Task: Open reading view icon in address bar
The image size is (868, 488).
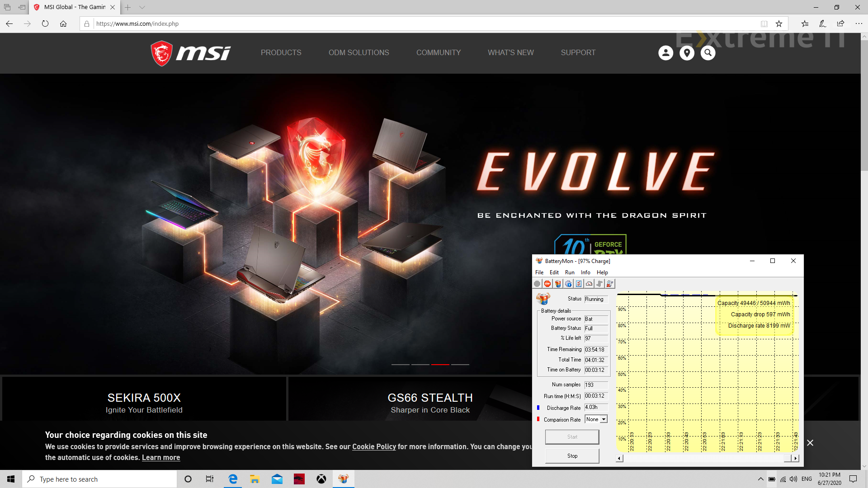Action: pyautogui.click(x=764, y=24)
